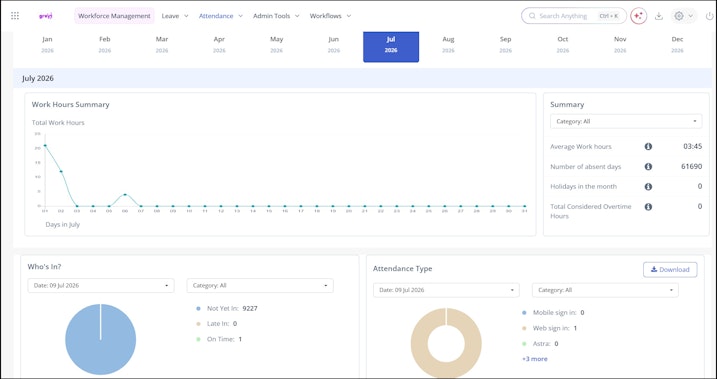Click the day 01 data point on chart

point(45,146)
